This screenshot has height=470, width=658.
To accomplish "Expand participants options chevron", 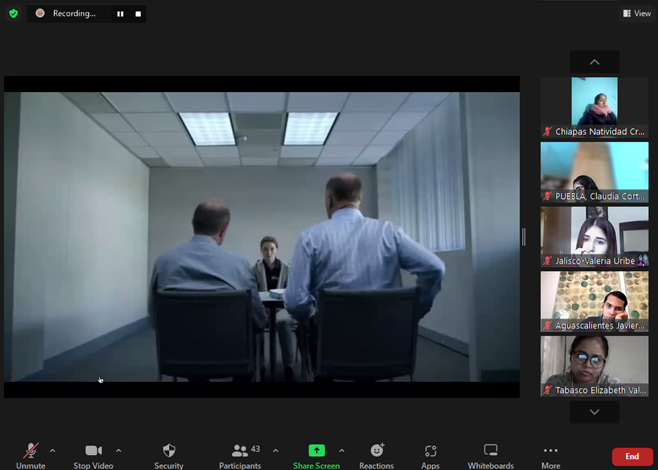I will tap(276, 451).
